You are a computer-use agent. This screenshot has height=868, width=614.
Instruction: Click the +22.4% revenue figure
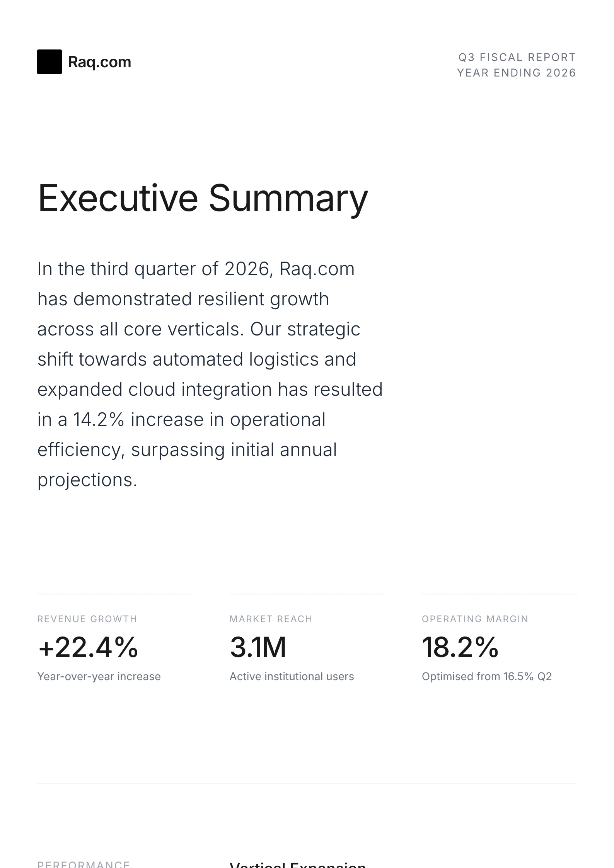tap(88, 647)
